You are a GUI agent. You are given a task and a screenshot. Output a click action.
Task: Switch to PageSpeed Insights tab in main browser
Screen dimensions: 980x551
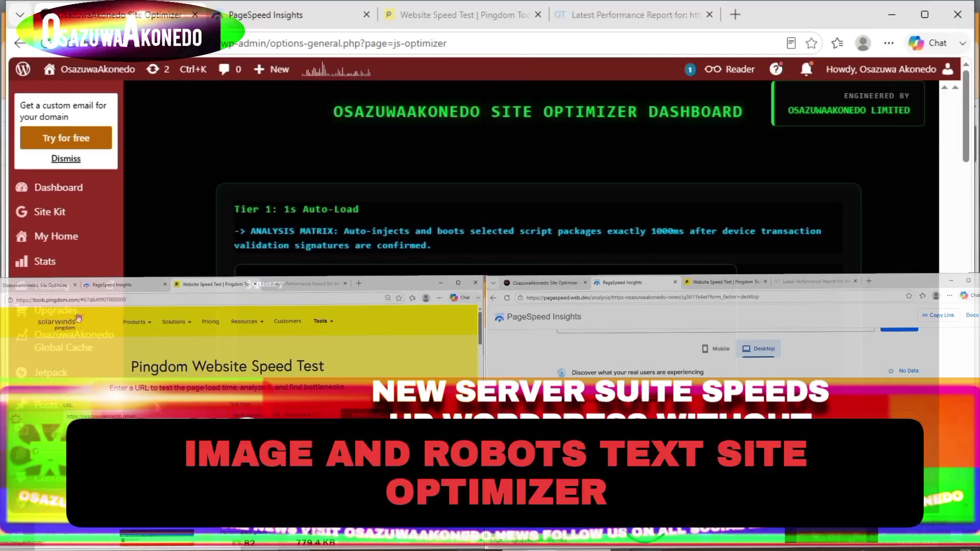click(292, 15)
